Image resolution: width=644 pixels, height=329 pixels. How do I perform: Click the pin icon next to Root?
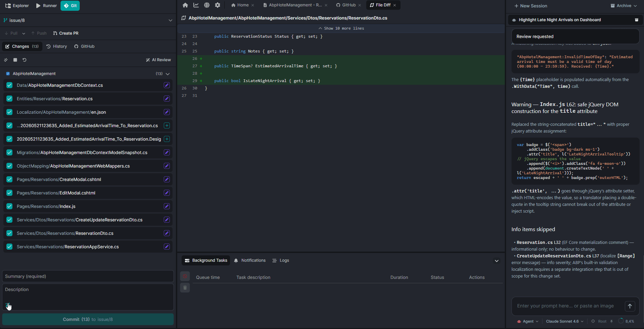point(611,321)
